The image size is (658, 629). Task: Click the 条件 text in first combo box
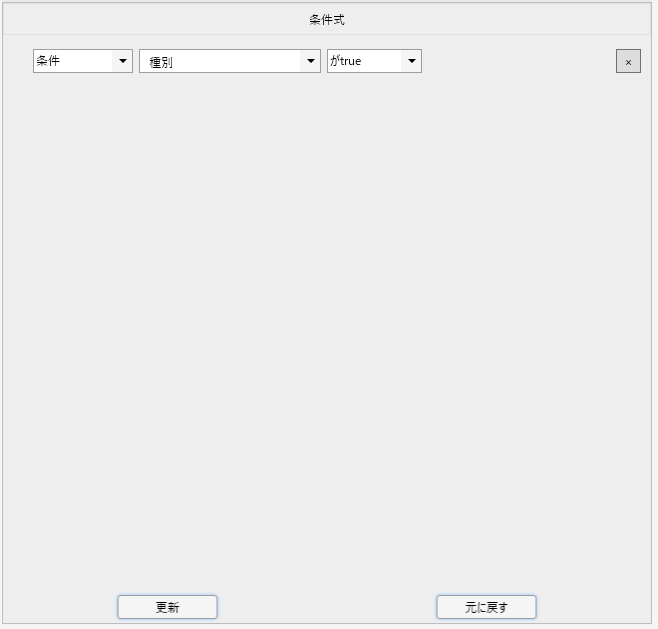click(x=49, y=61)
